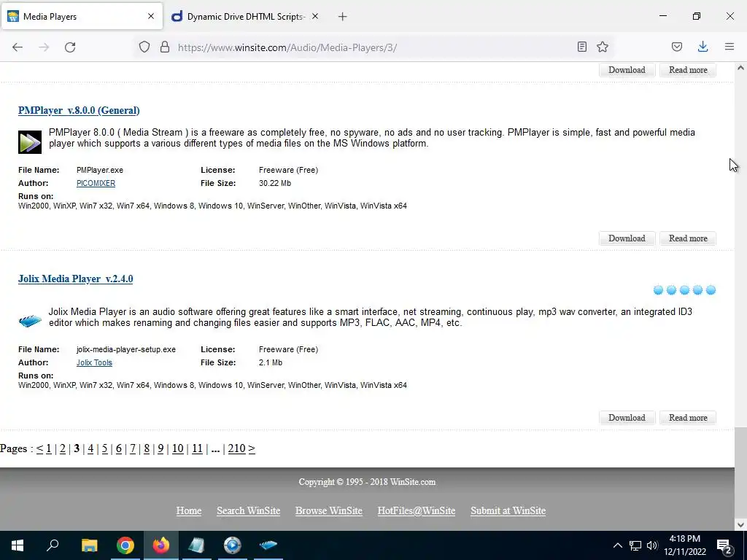Reload the current page
747x560 pixels.
[x=70, y=47]
